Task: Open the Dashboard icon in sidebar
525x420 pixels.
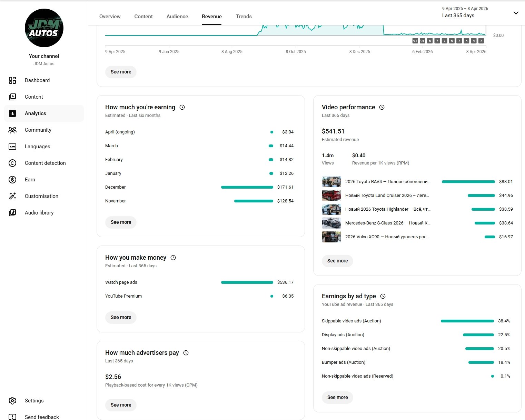Action: point(12,80)
